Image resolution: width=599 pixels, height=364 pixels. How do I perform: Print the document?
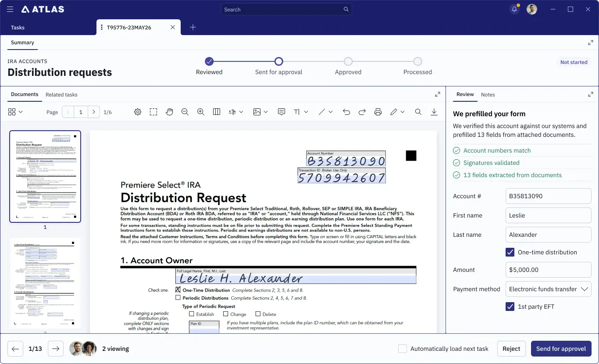(378, 112)
